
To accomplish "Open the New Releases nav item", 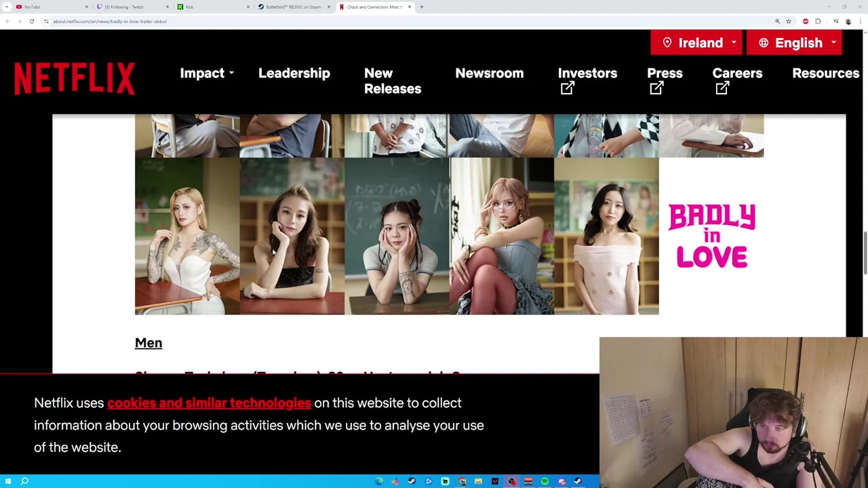I will pos(393,81).
